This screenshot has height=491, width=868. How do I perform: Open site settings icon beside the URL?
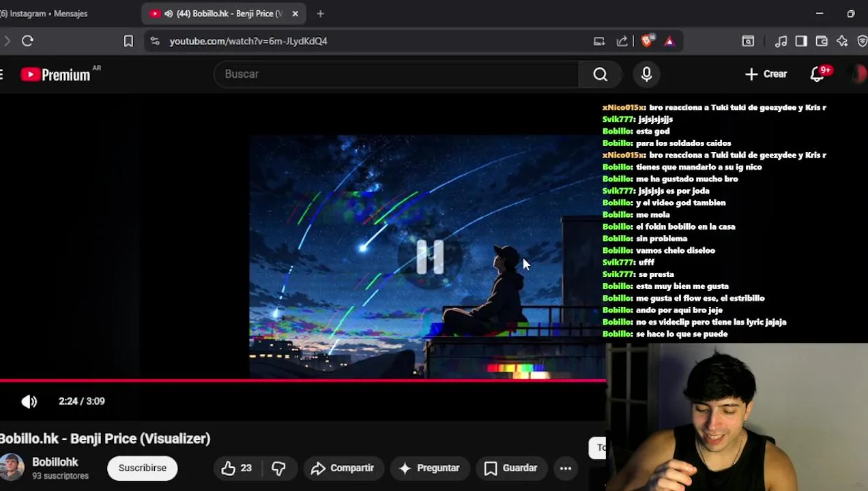[x=155, y=41]
